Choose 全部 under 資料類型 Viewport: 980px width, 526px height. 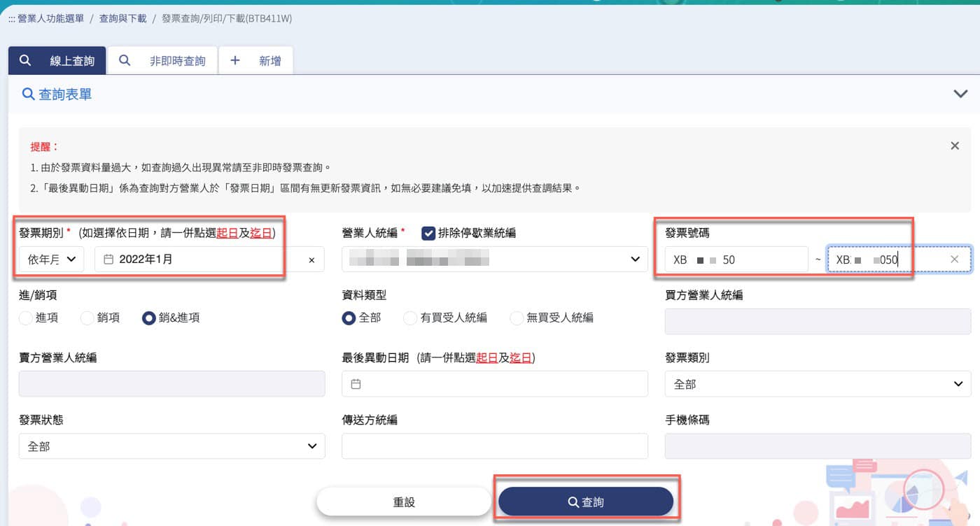349,318
